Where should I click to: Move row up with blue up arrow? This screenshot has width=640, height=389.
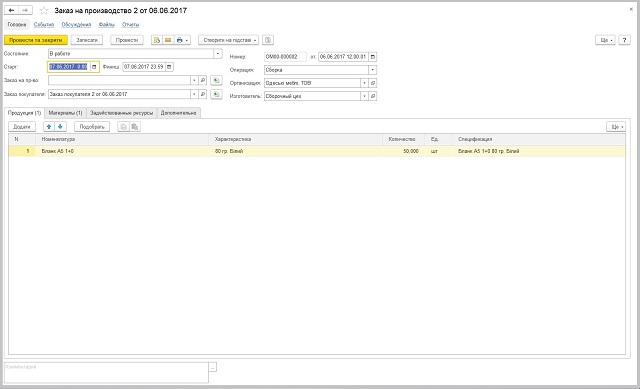[49, 127]
